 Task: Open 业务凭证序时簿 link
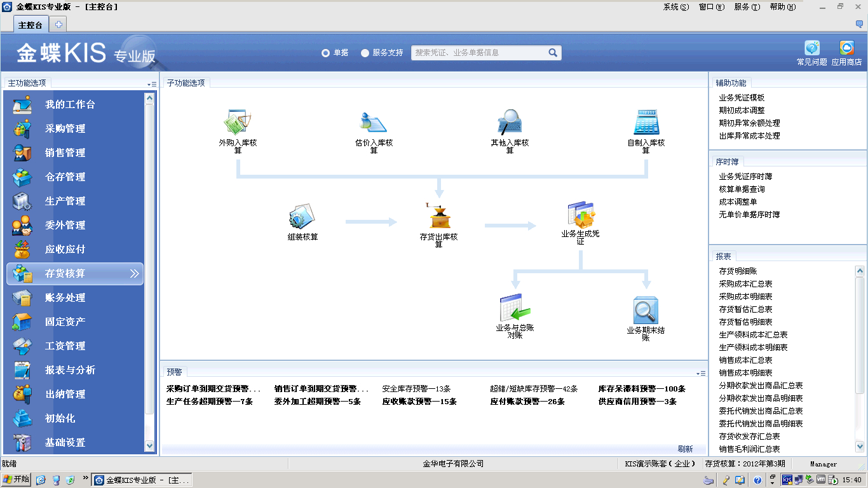tap(745, 177)
